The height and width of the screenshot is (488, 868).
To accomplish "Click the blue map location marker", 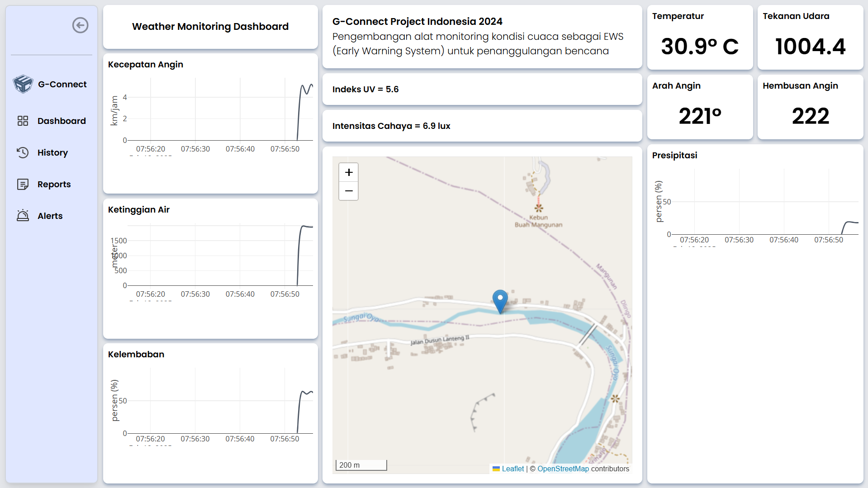I will [x=500, y=300].
